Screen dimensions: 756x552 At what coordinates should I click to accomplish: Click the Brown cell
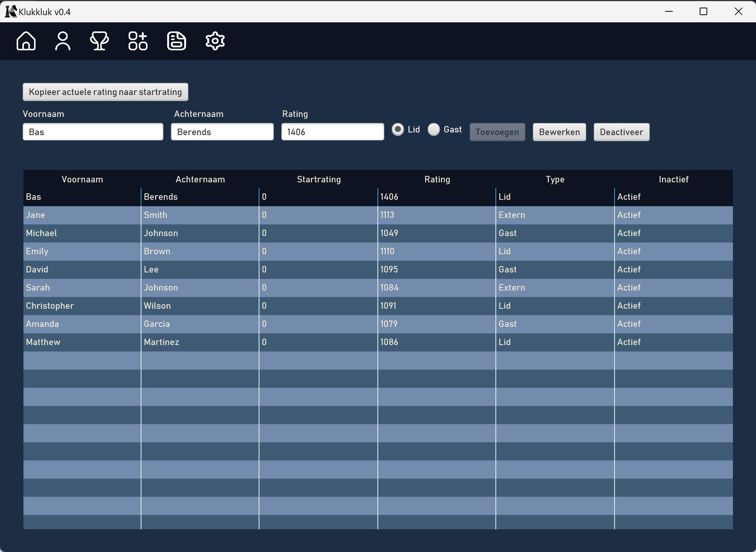[x=200, y=251]
